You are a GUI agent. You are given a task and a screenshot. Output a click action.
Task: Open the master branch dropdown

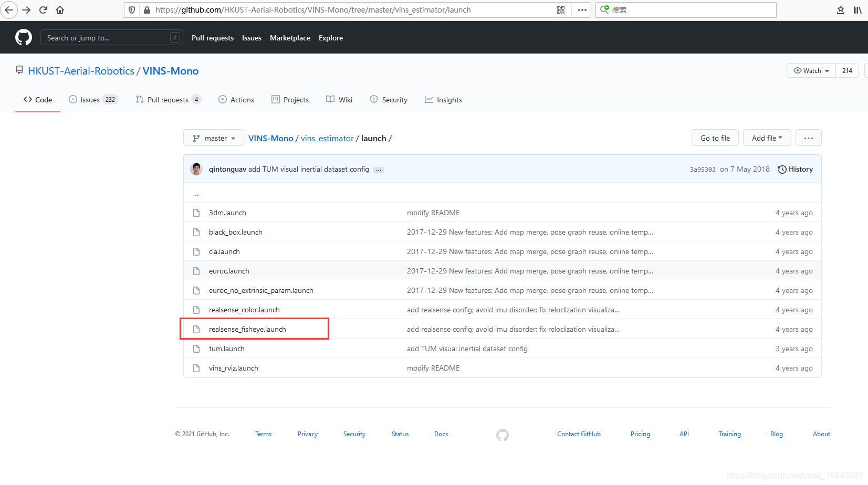214,138
